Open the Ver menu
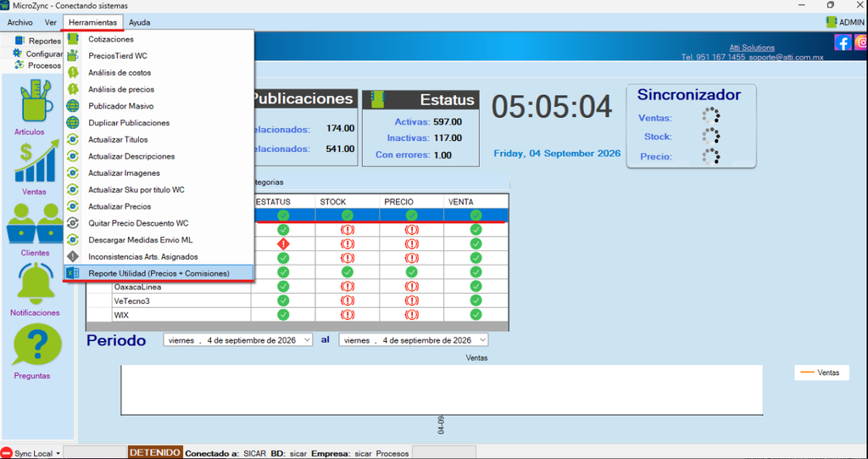This screenshot has width=868, height=459. tap(51, 23)
